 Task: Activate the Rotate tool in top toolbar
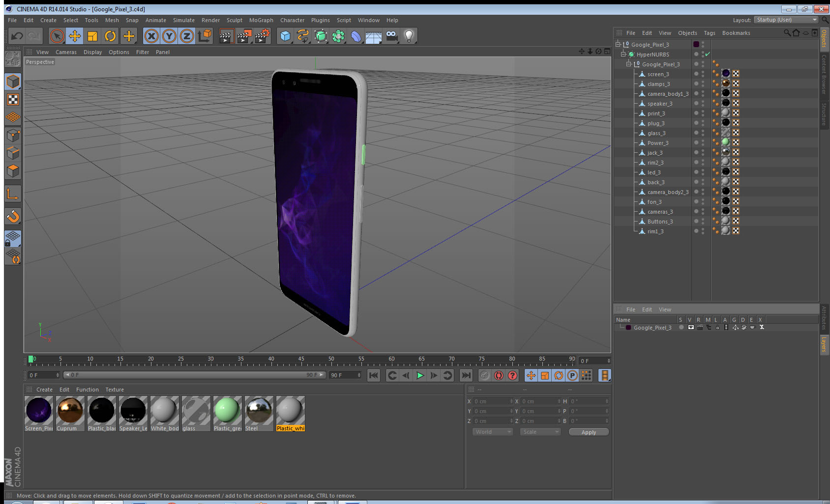[110, 36]
